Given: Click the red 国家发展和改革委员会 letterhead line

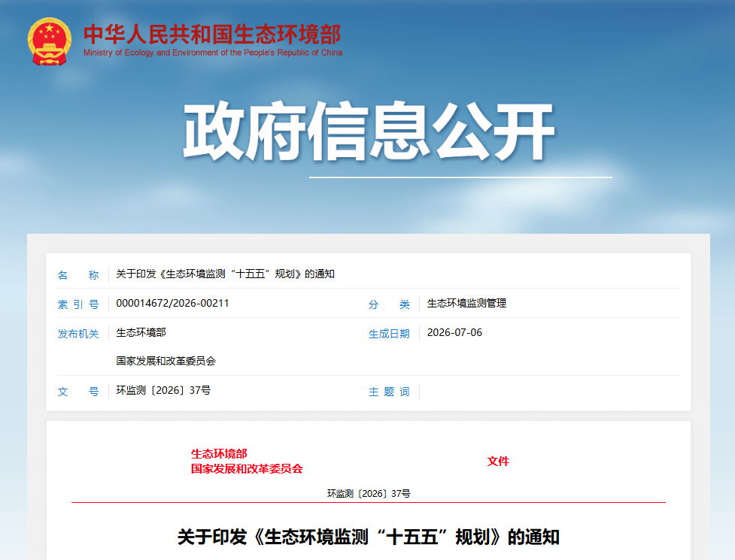Looking at the screenshot, I should pyautogui.click(x=247, y=469).
